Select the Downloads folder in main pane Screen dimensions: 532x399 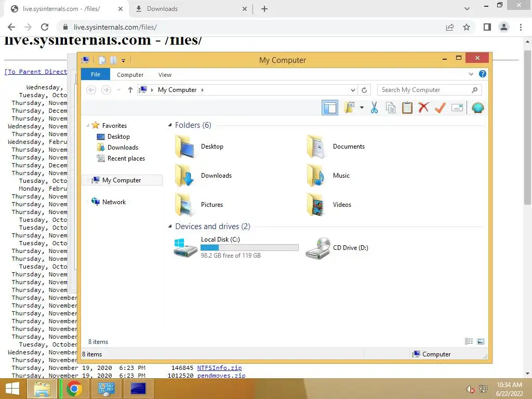pyautogui.click(x=203, y=176)
